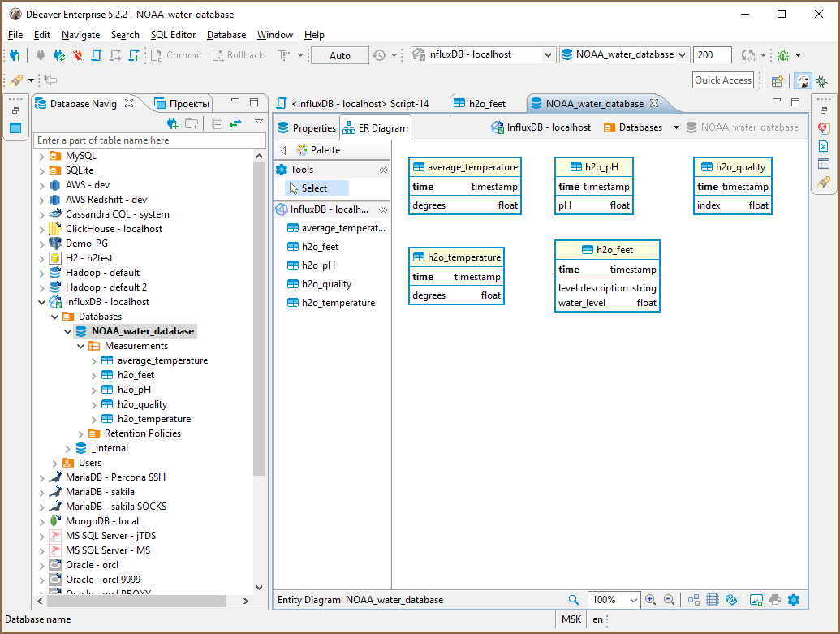This screenshot has height=634, width=840.
Task: Toggle the Auto commit mode button
Action: click(x=340, y=55)
